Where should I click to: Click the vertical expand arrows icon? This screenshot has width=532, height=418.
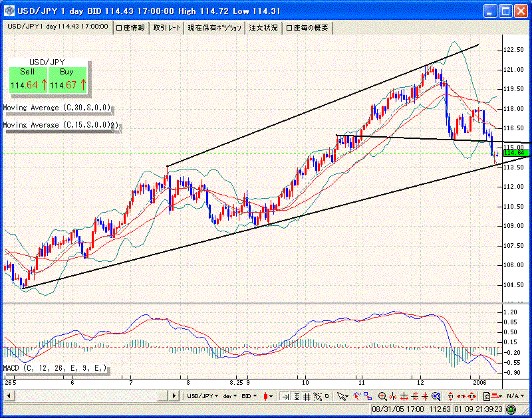pos(414,396)
